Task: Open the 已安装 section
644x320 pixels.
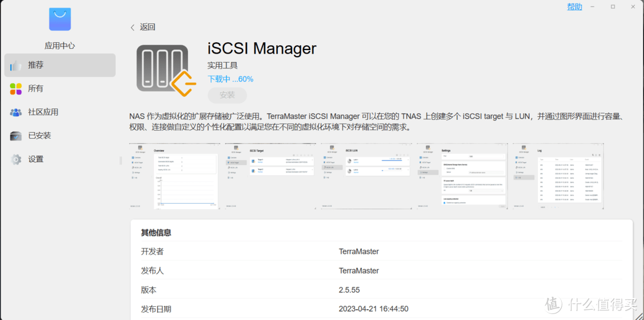Action: (x=60, y=136)
